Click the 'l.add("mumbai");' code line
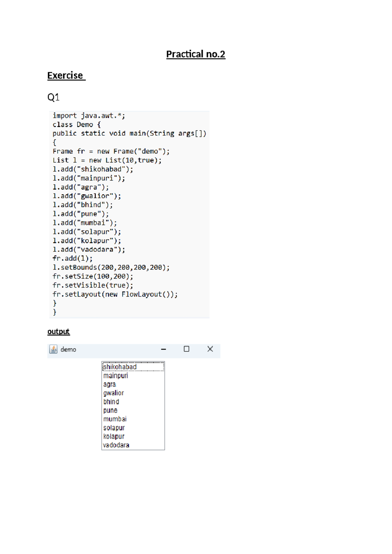The image size is (392, 554). [x=85, y=223]
